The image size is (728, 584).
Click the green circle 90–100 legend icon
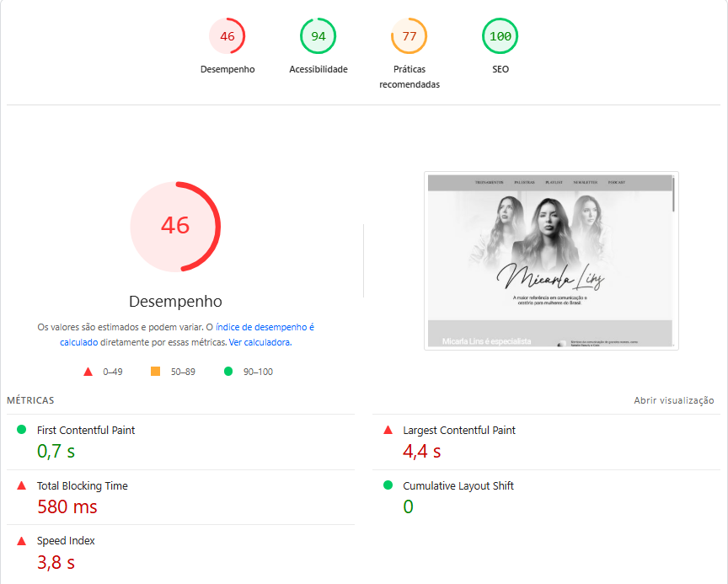(x=227, y=372)
